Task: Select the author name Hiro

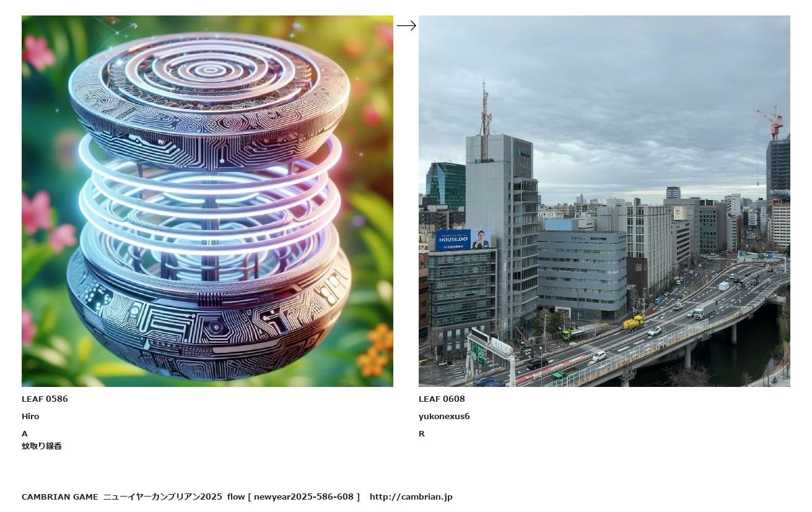Action: tap(30, 416)
